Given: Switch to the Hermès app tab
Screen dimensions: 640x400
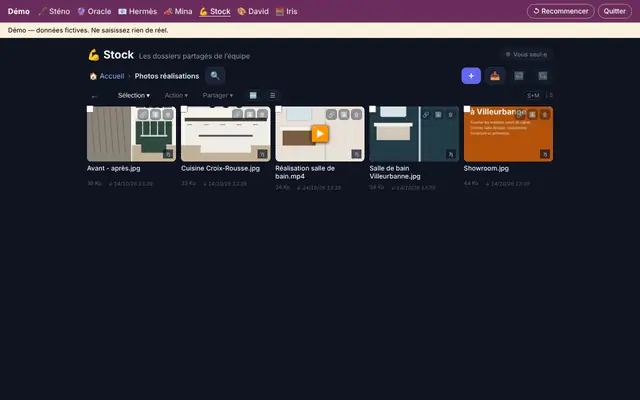Looking at the screenshot, I should [x=138, y=11].
